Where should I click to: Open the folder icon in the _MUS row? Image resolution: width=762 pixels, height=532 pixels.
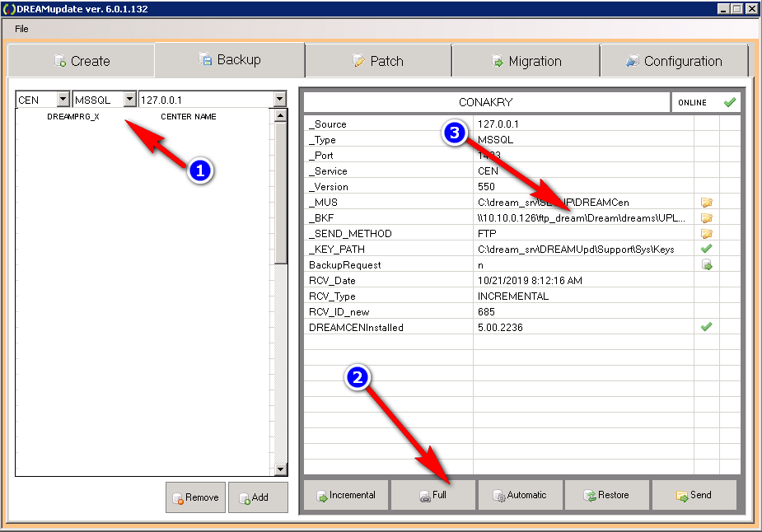tap(707, 202)
